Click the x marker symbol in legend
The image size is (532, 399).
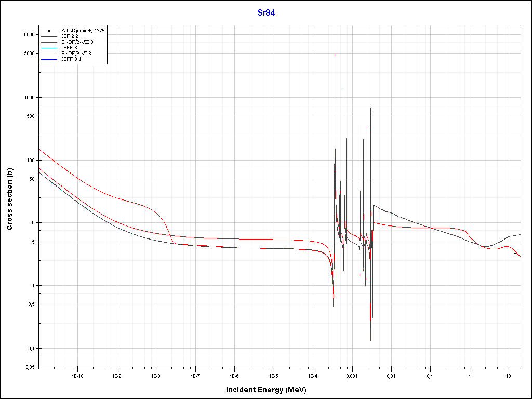[x=49, y=31]
